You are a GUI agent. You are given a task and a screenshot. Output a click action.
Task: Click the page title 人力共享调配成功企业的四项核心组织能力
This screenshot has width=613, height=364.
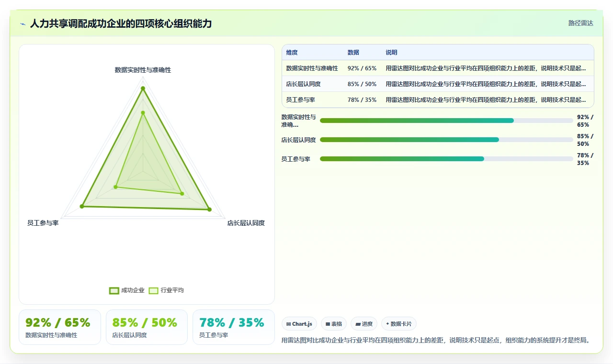point(121,23)
